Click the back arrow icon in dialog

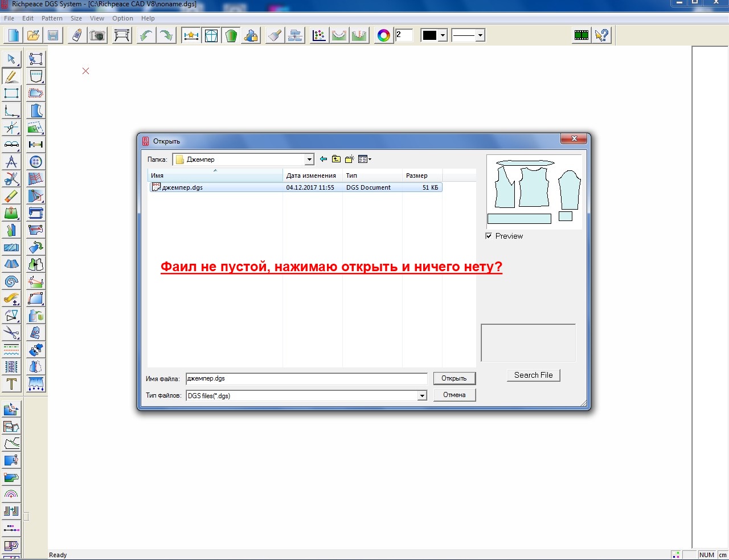coord(323,160)
